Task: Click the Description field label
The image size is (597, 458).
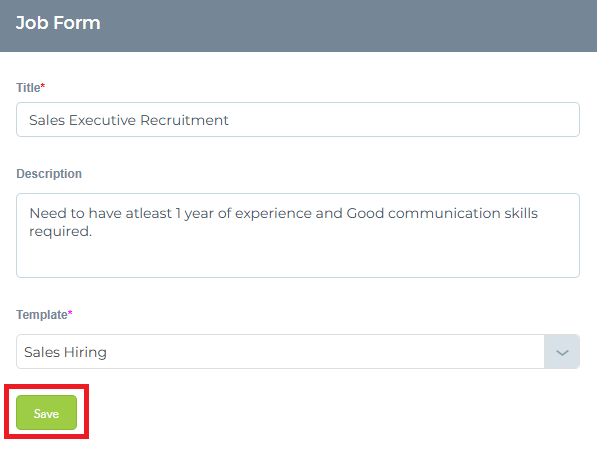Action: (x=49, y=174)
